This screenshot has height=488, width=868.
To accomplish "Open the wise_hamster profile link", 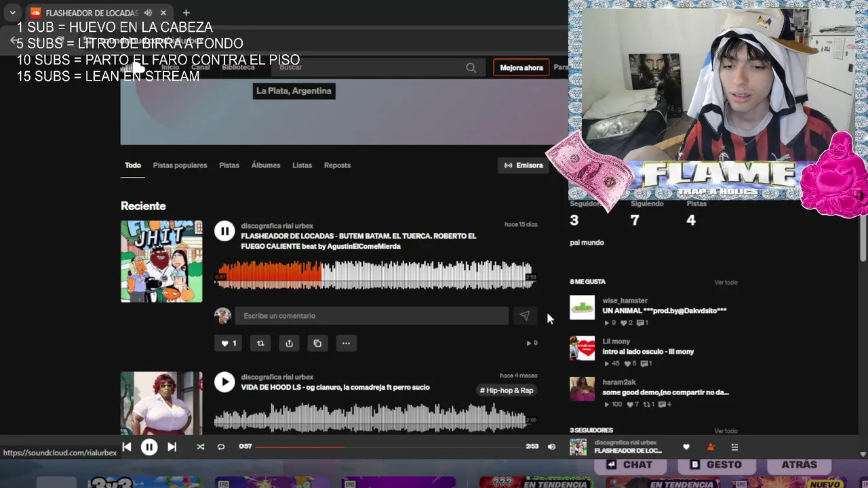I will tap(625, 300).
